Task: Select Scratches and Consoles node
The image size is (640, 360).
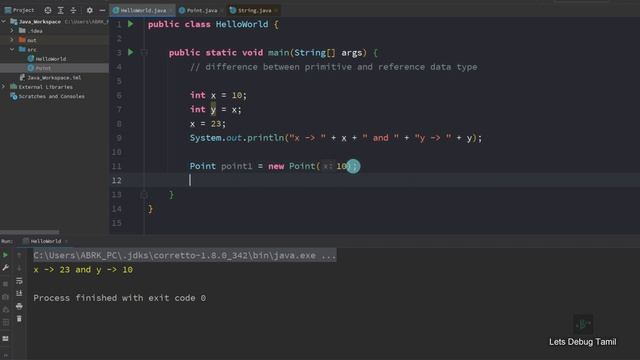Action: (47, 96)
